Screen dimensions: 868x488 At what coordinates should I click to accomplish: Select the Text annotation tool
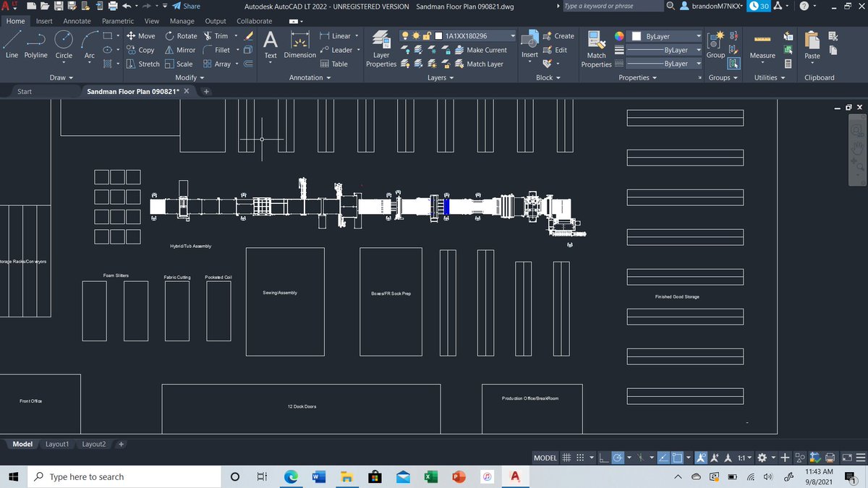[271, 46]
